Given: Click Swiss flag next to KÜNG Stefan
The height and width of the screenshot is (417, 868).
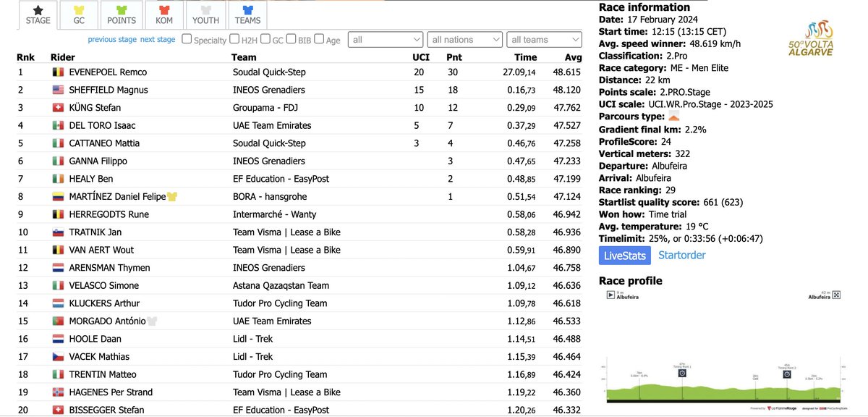Looking at the screenshot, I should (58, 108).
